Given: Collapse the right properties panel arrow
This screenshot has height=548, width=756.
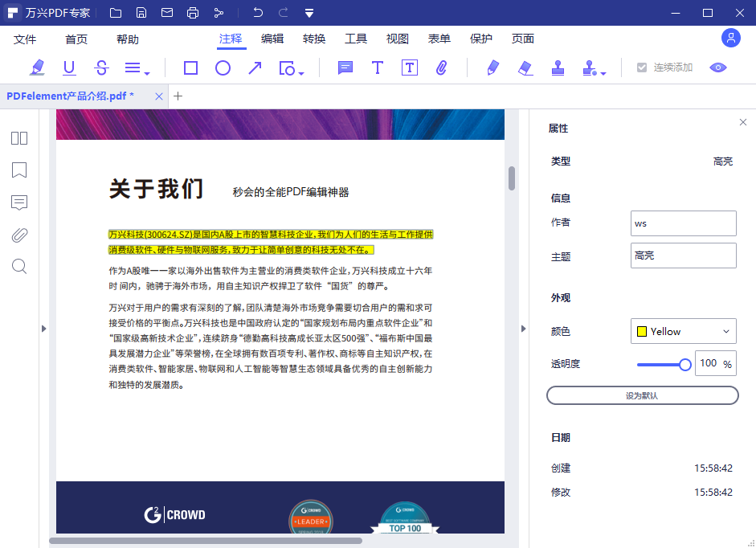Looking at the screenshot, I should click(524, 329).
